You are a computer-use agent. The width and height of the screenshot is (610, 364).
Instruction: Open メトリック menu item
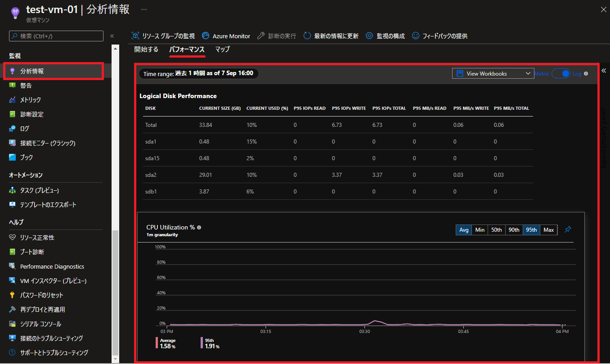click(56, 100)
